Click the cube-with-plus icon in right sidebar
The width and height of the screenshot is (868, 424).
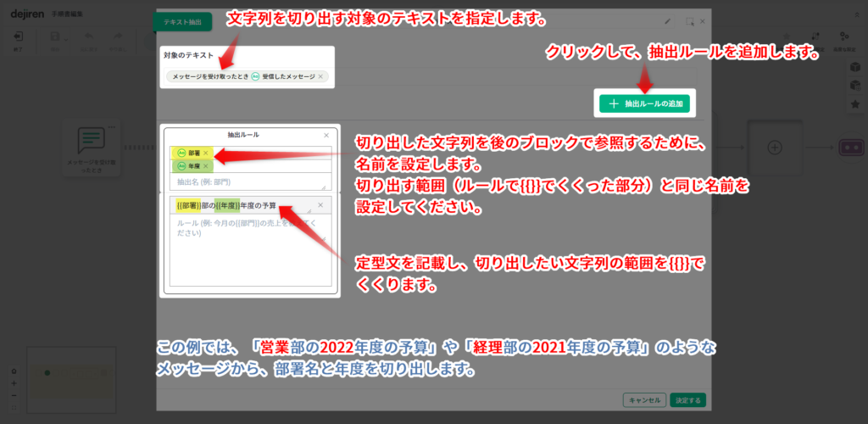[854, 86]
